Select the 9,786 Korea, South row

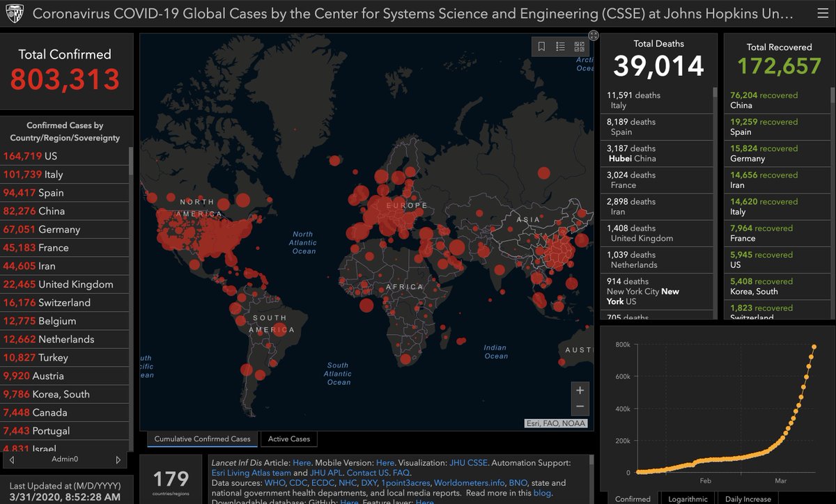64,394
